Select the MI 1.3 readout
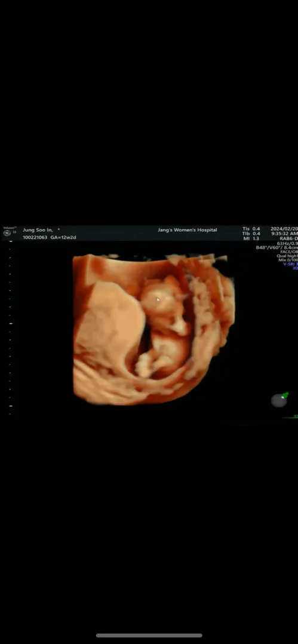The height and width of the screenshot is (644, 298). pyautogui.click(x=251, y=239)
